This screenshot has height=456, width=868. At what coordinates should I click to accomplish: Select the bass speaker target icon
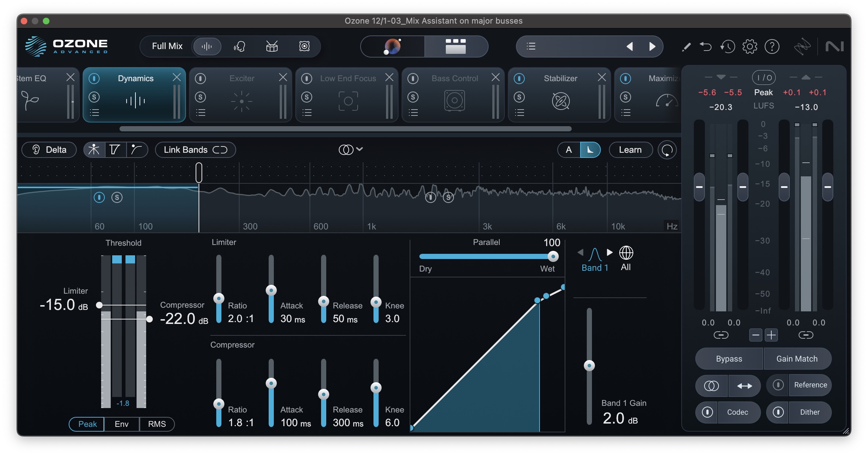pyautogui.click(x=304, y=46)
